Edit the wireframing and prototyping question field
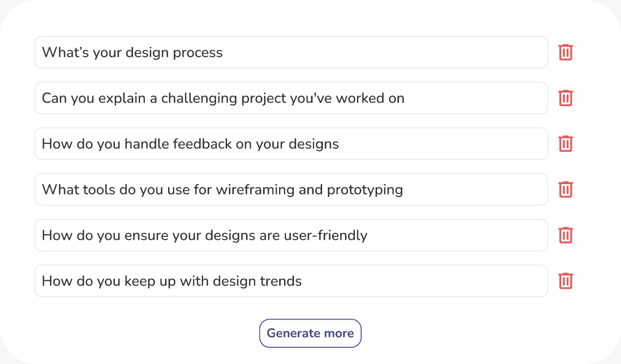621x364 pixels. (291, 190)
